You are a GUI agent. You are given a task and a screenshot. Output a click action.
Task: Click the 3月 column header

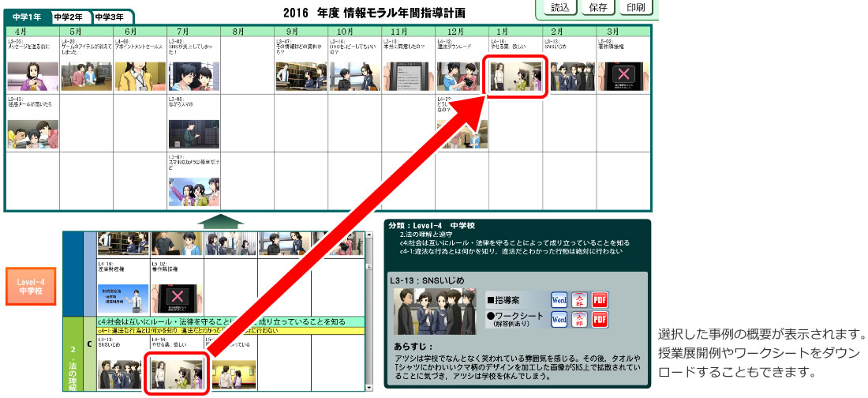click(623, 31)
